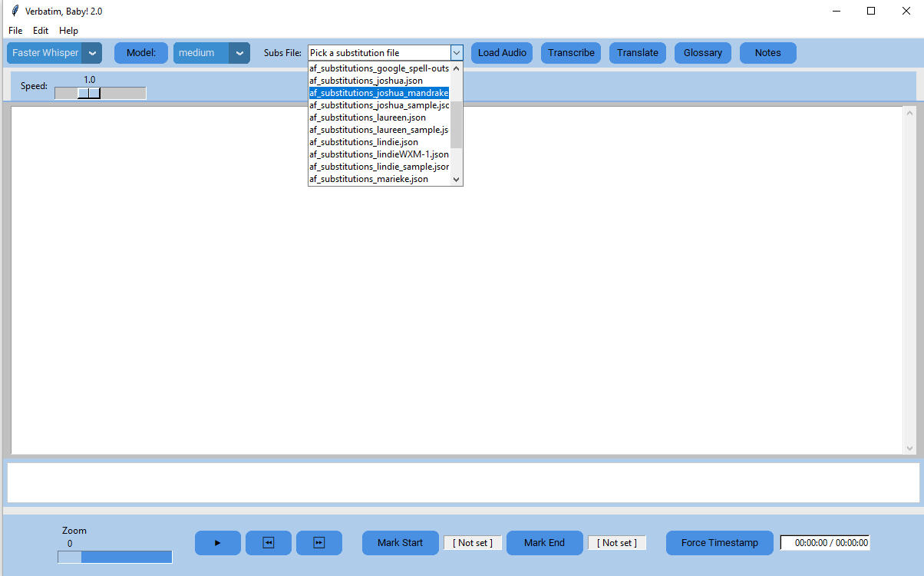This screenshot has height=576, width=924.
Task: Open the medium model dropdown
Action: (x=240, y=53)
